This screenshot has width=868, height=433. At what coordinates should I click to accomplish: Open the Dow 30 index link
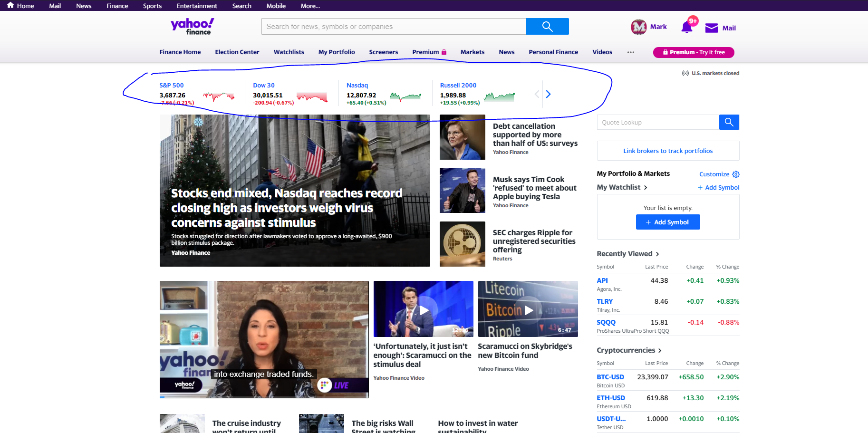click(264, 86)
